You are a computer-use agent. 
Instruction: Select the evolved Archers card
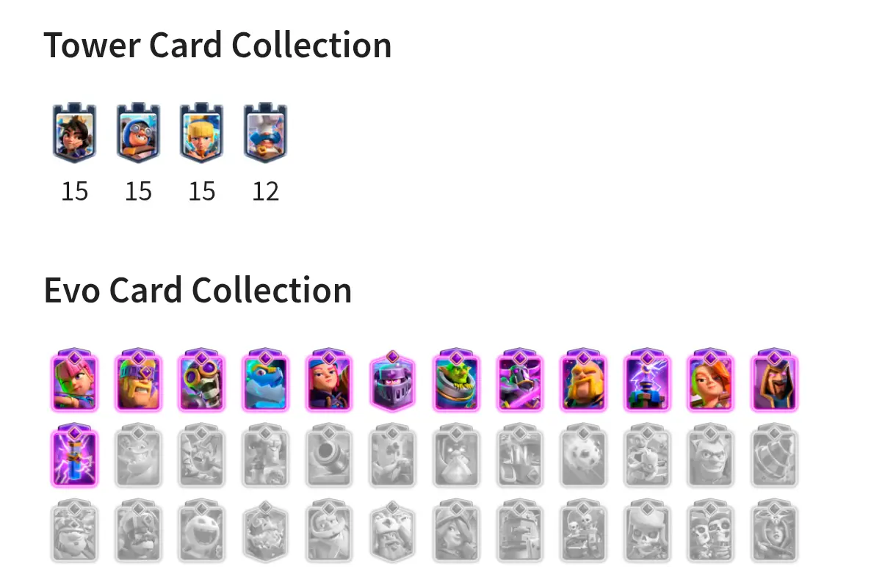coord(75,380)
